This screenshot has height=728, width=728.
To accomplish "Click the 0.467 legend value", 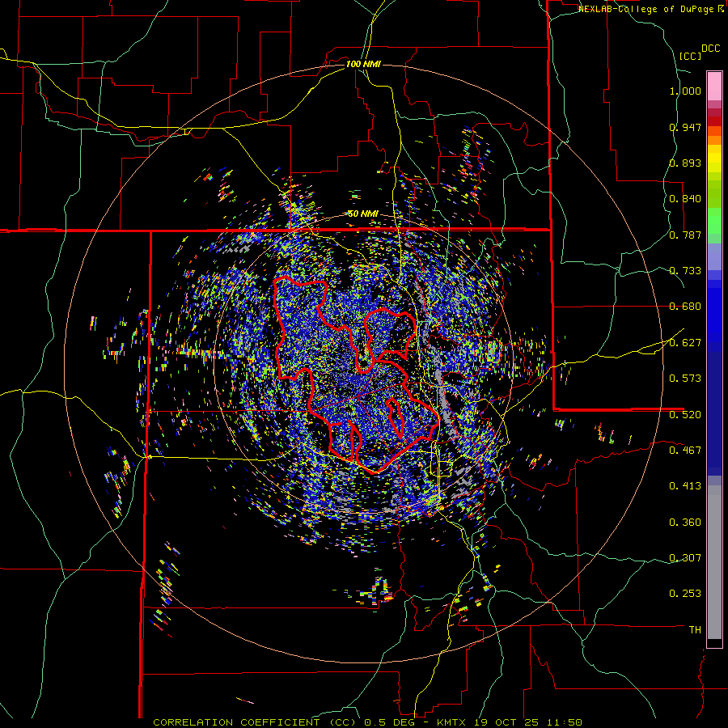I will pyautogui.click(x=685, y=451).
